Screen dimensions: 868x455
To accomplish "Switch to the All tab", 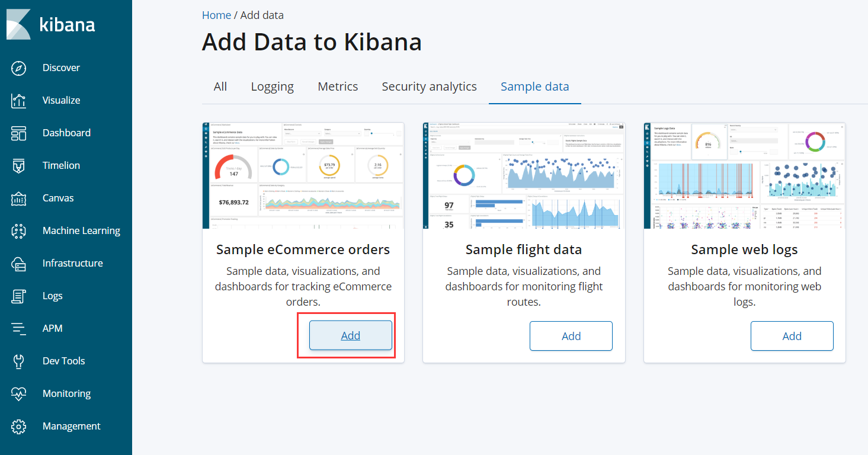I will [220, 86].
